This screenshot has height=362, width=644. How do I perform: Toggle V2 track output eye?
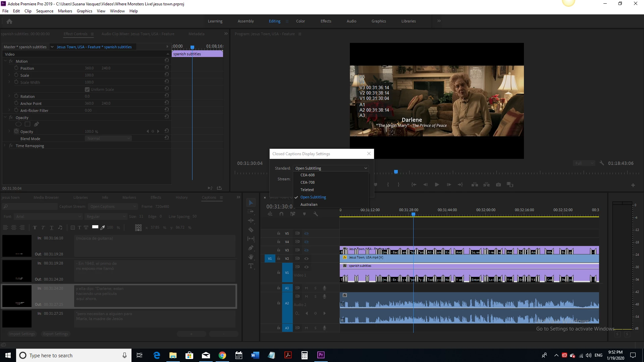(x=306, y=258)
